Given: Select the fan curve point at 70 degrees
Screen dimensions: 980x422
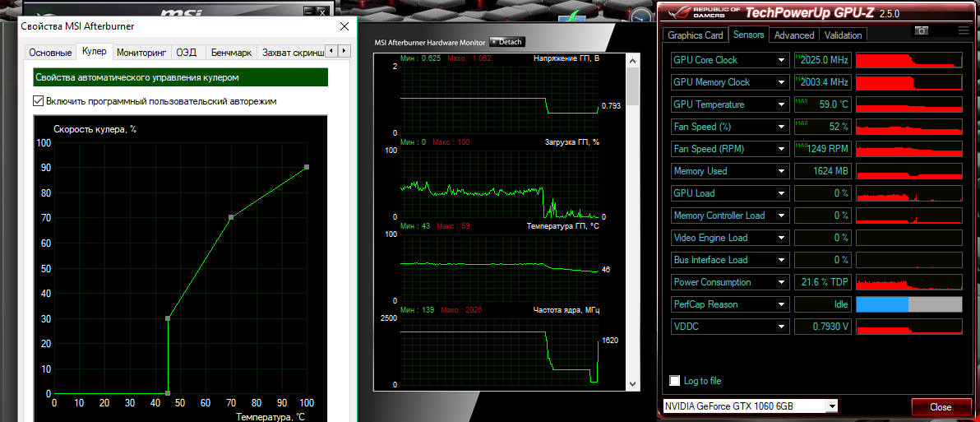Looking at the screenshot, I should coord(231,217).
